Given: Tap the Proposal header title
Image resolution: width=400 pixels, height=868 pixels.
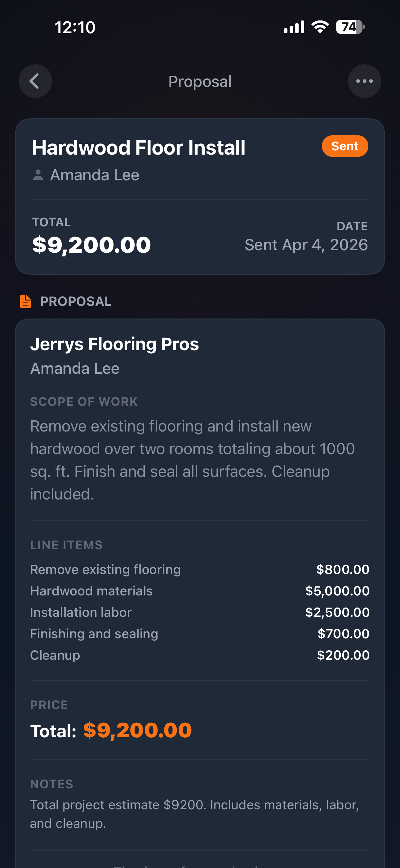Looking at the screenshot, I should [x=200, y=82].
